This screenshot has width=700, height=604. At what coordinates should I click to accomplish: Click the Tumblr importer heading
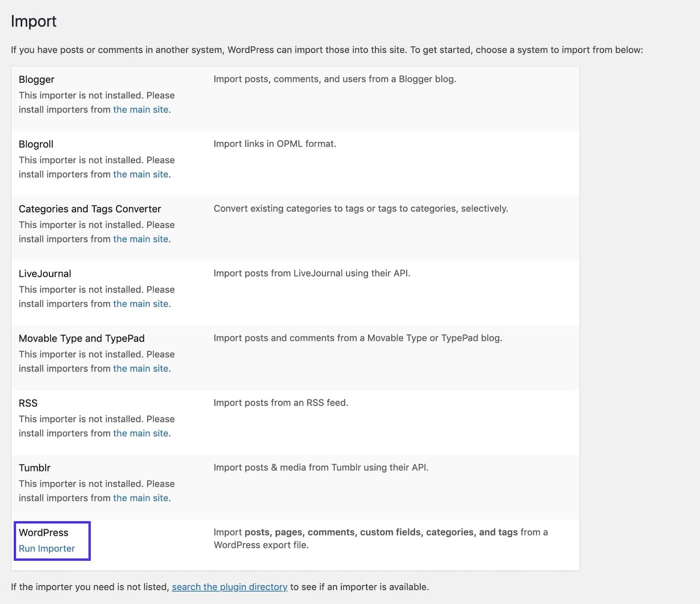35,468
